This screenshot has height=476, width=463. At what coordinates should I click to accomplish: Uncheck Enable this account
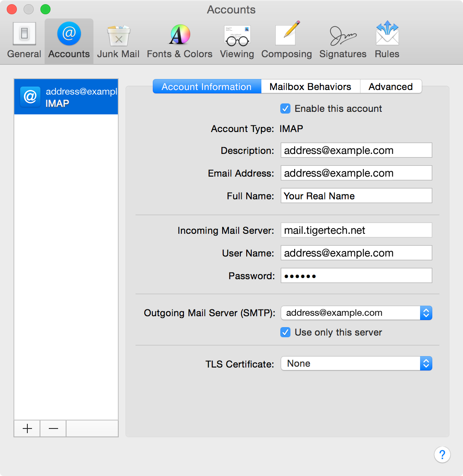[x=285, y=108]
